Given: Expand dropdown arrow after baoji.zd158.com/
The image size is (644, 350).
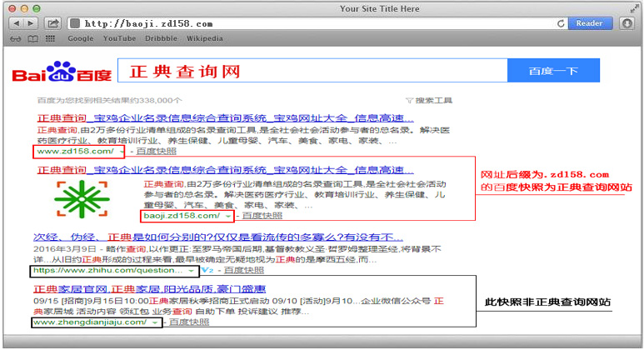Looking at the screenshot, I should [x=228, y=217].
